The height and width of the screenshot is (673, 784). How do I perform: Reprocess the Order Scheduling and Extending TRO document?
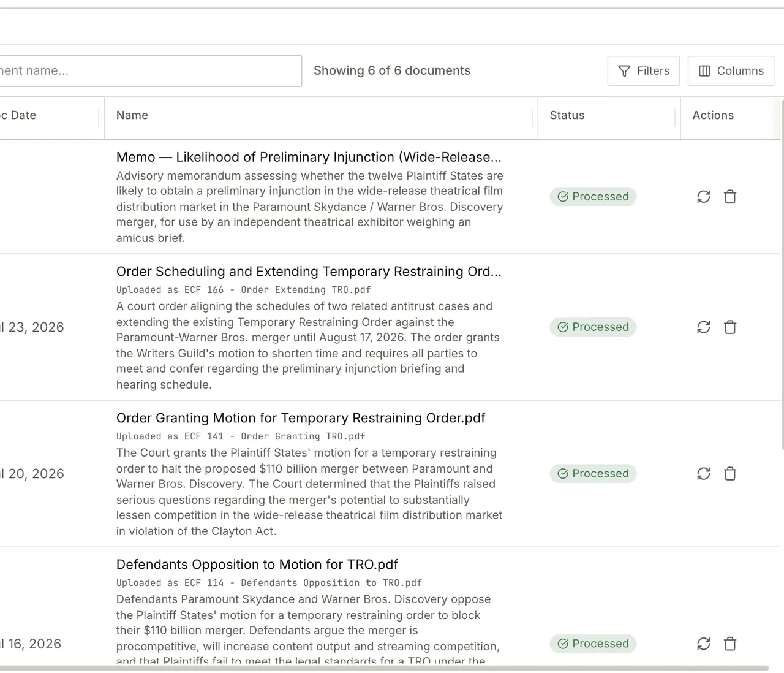click(x=704, y=327)
